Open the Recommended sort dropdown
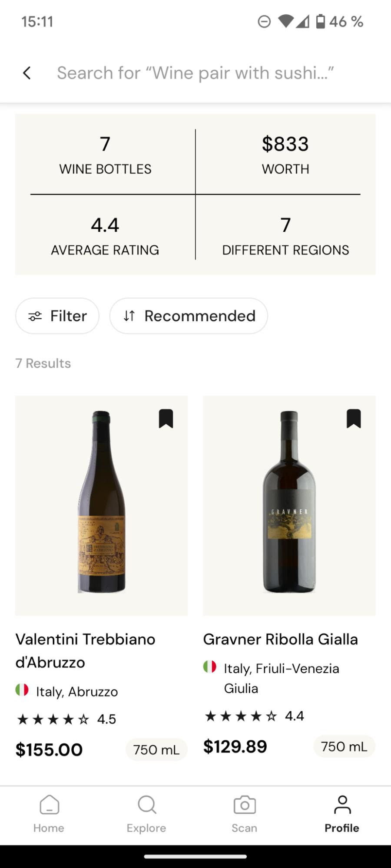Viewport: 391px width, 868px height. (189, 316)
